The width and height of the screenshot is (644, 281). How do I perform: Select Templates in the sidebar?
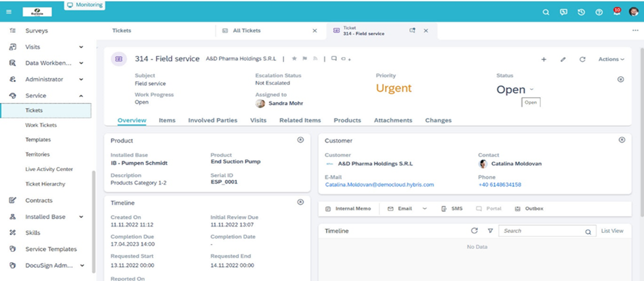38,140
